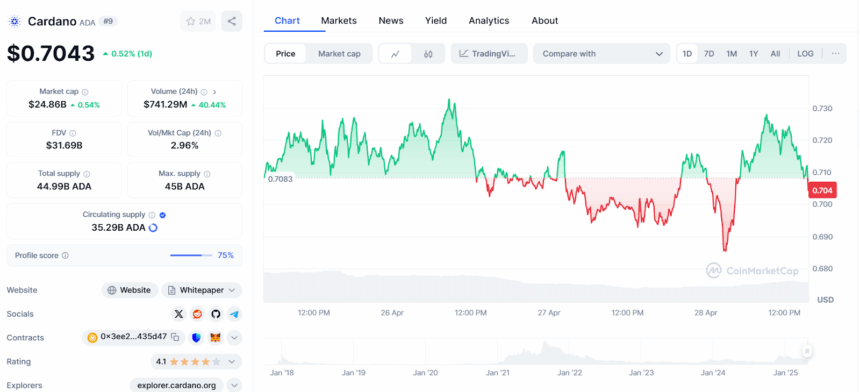Click info icon beside Circulating supply
Image resolution: width=860 pixels, height=392 pixels.
point(152,215)
